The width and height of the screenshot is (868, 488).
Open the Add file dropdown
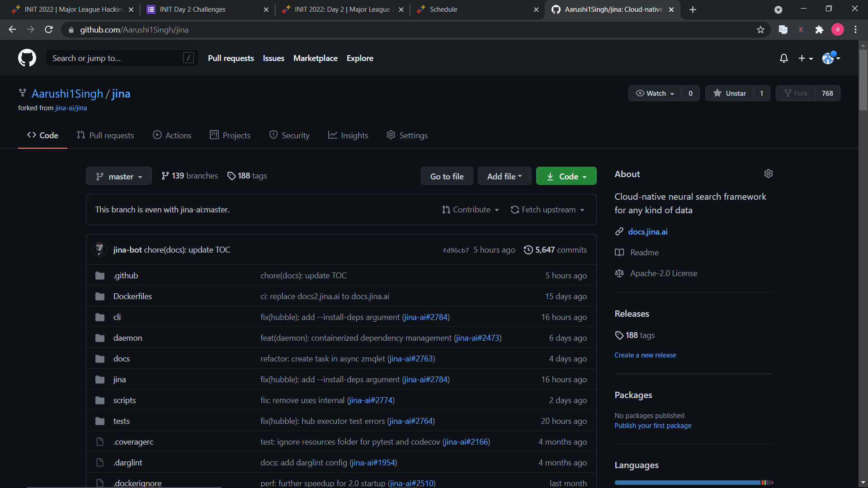(504, 176)
